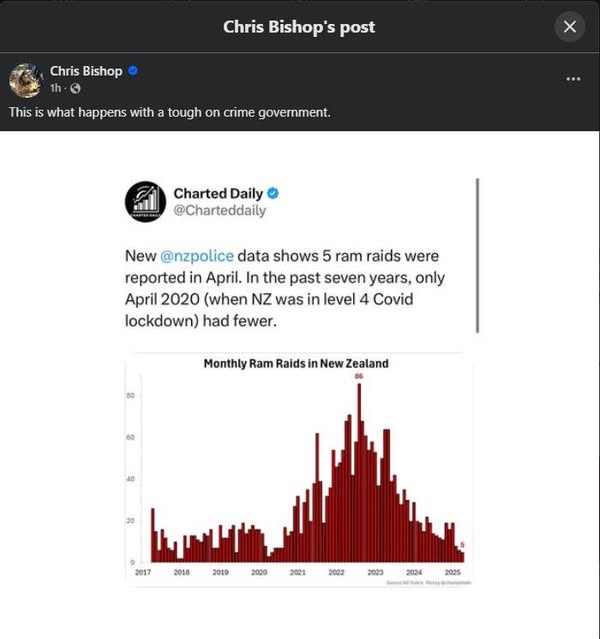Open the three-dot post options menu
This screenshot has height=639, width=600.
pos(573,79)
